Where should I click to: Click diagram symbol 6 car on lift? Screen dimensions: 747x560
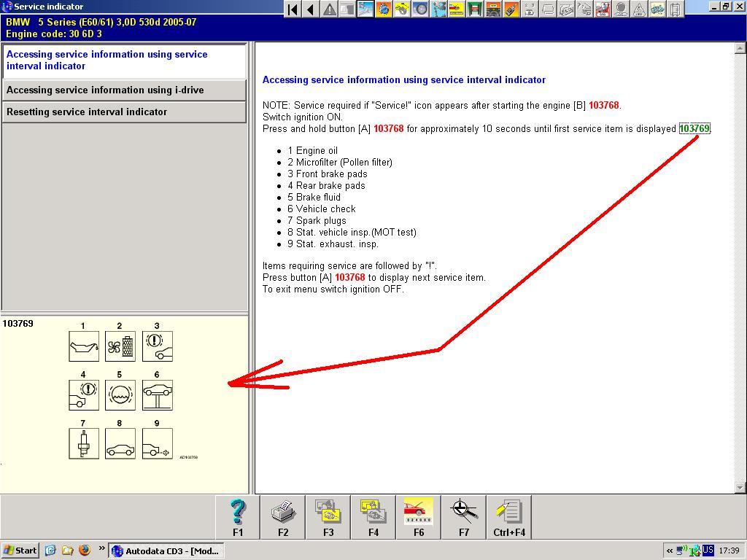point(158,394)
